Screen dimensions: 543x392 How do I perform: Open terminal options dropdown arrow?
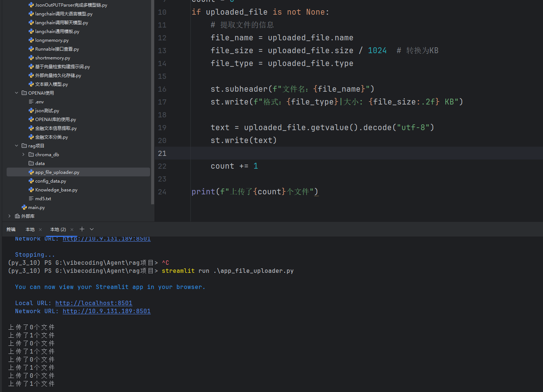[x=92, y=229]
